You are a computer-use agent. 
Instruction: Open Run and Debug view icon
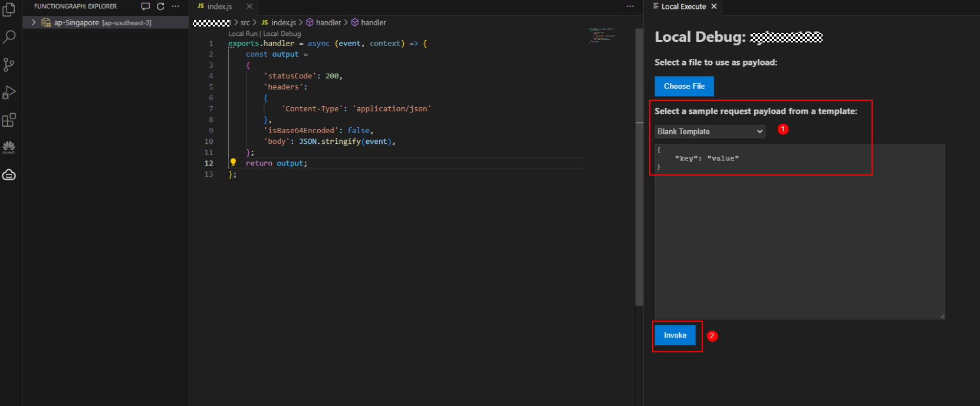[x=9, y=93]
